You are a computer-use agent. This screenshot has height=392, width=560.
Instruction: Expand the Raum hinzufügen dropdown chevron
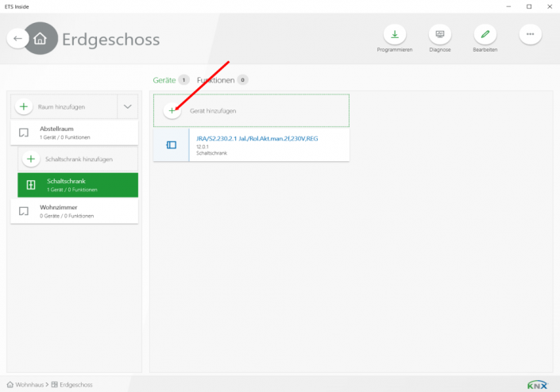click(x=127, y=106)
